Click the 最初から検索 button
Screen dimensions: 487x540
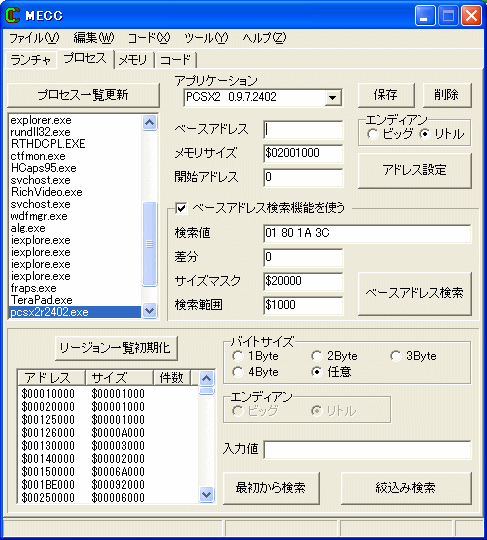(x=271, y=488)
